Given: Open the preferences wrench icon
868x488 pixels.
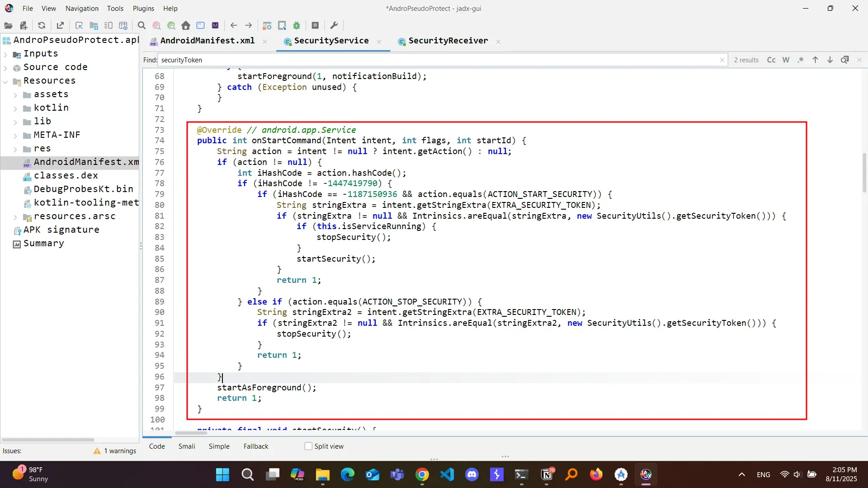Looking at the screenshot, I should click(x=334, y=25).
